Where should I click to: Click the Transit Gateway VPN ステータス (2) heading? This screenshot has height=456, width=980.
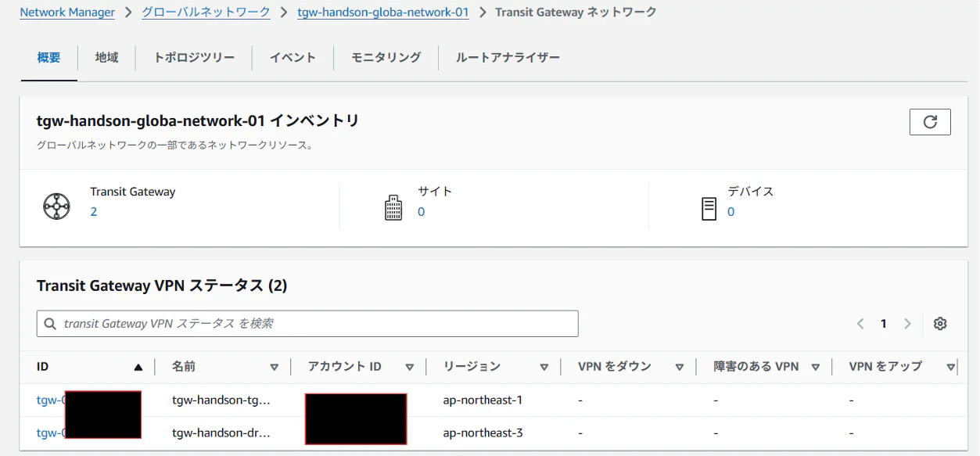pyautogui.click(x=162, y=286)
